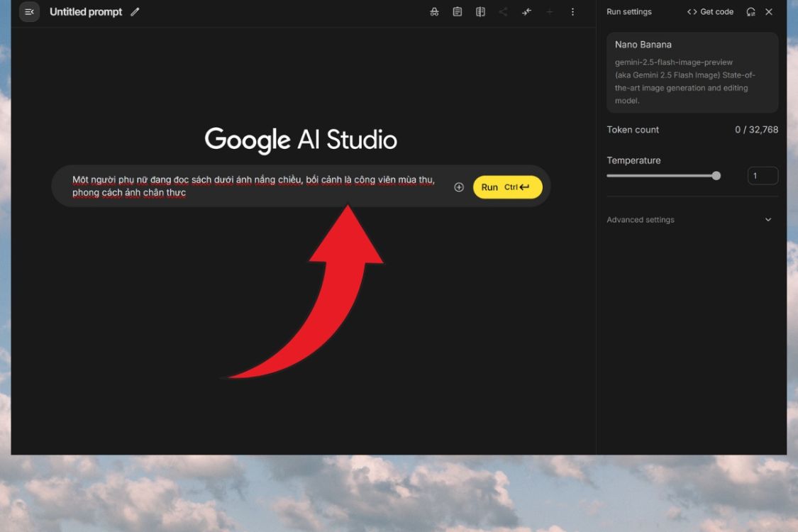798x532 pixels.
Task: Open the navigation sidebar menu icon
Action: coord(29,12)
